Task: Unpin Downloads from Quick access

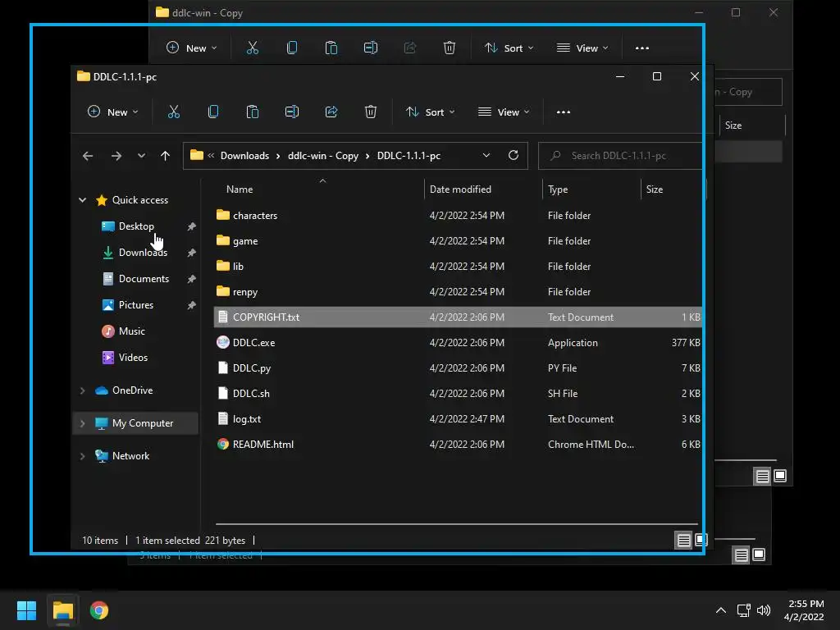Action: 191,253
